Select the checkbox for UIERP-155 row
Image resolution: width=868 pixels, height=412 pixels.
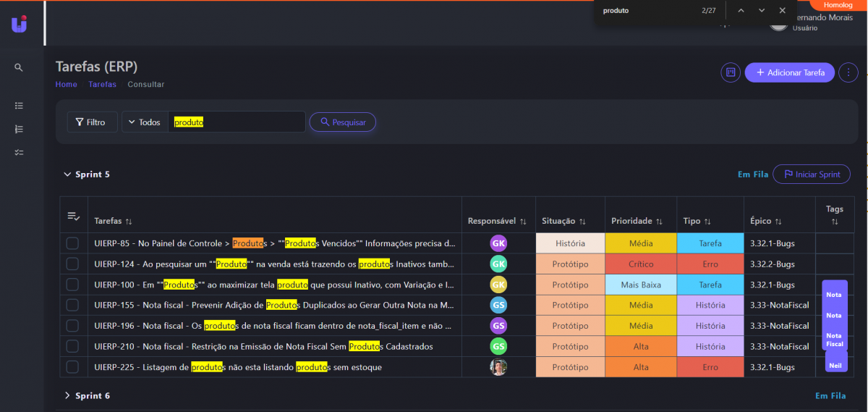tap(72, 306)
